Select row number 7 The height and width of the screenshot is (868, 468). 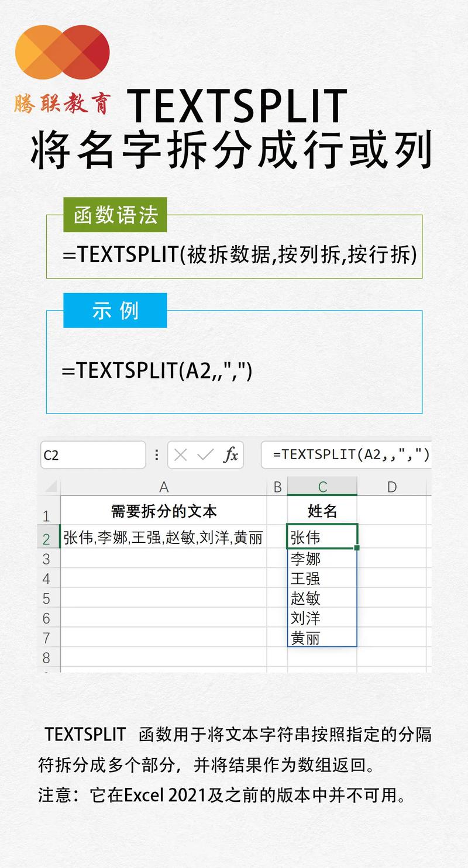click(x=47, y=638)
